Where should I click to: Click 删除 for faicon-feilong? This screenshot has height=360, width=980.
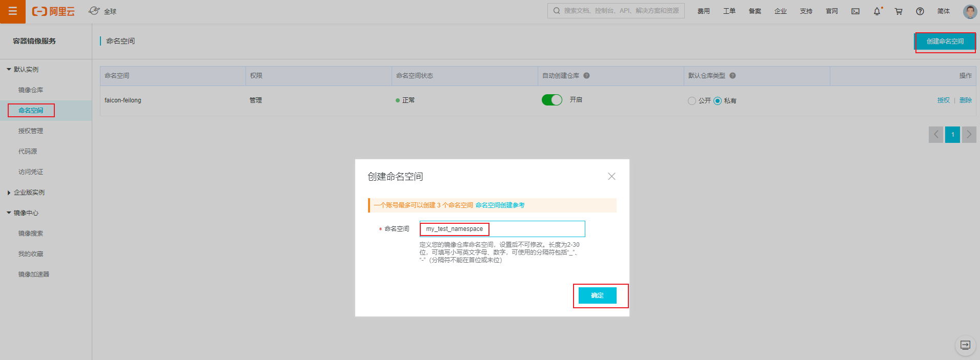[x=966, y=100]
